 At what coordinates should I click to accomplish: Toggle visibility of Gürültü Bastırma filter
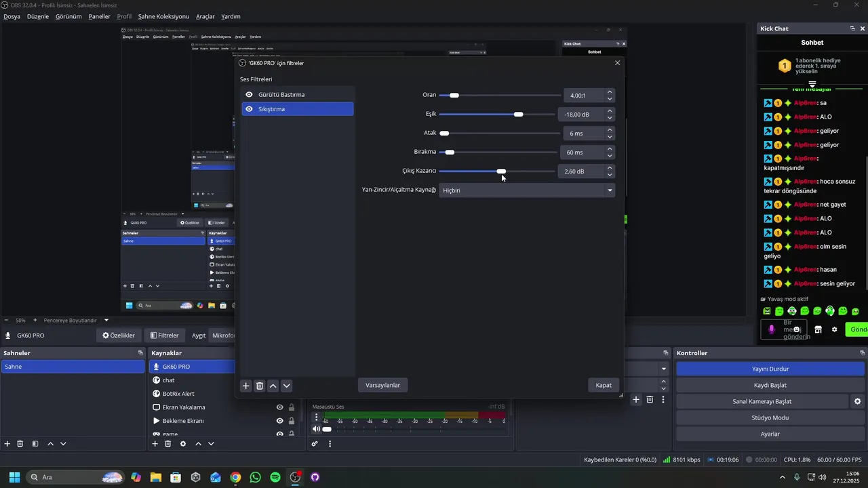click(249, 95)
